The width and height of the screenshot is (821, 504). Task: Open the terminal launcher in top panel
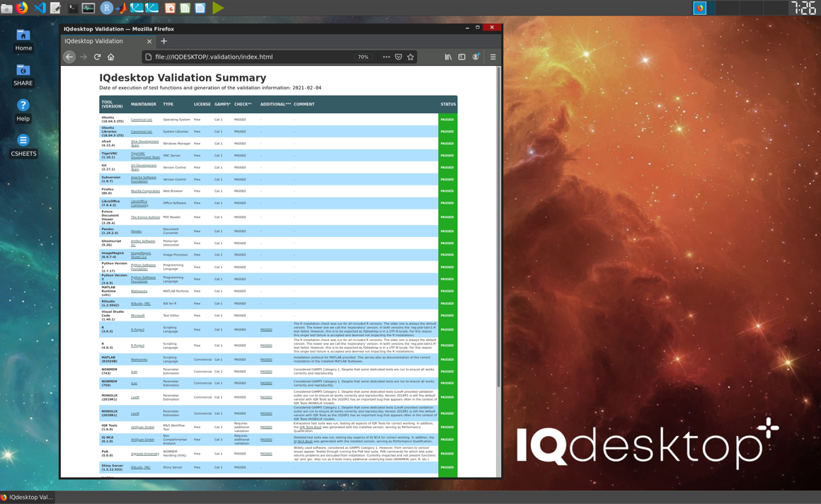coord(73,8)
